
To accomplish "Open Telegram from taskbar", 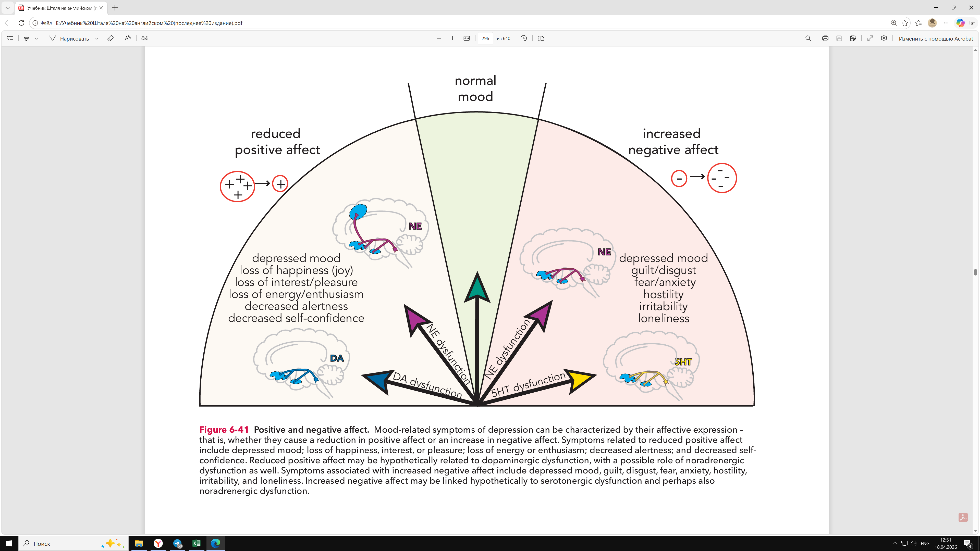I will click(x=177, y=543).
